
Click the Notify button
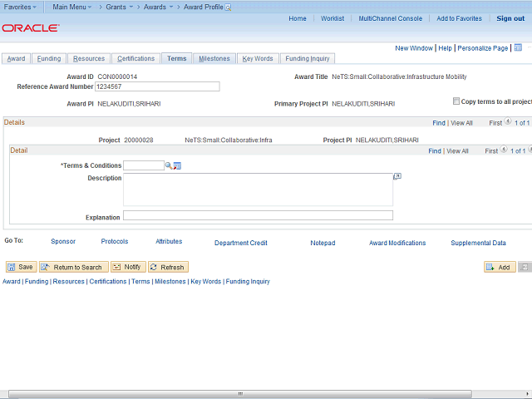pos(128,267)
